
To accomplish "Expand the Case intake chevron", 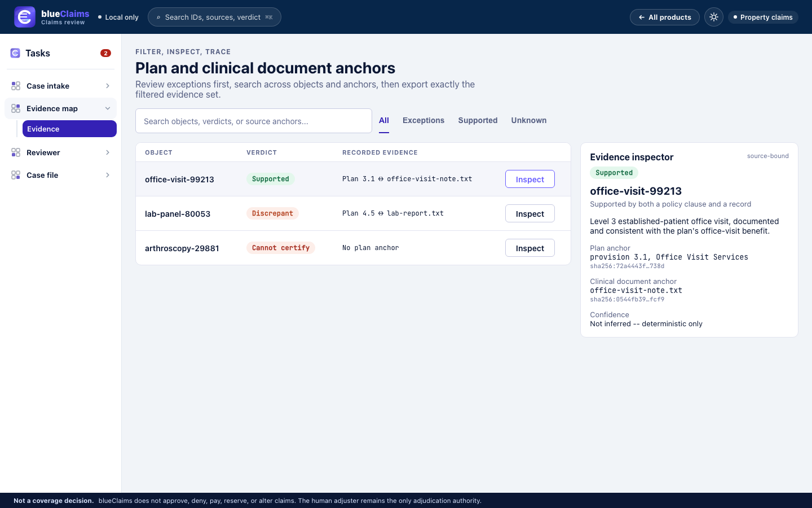I will click(108, 86).
